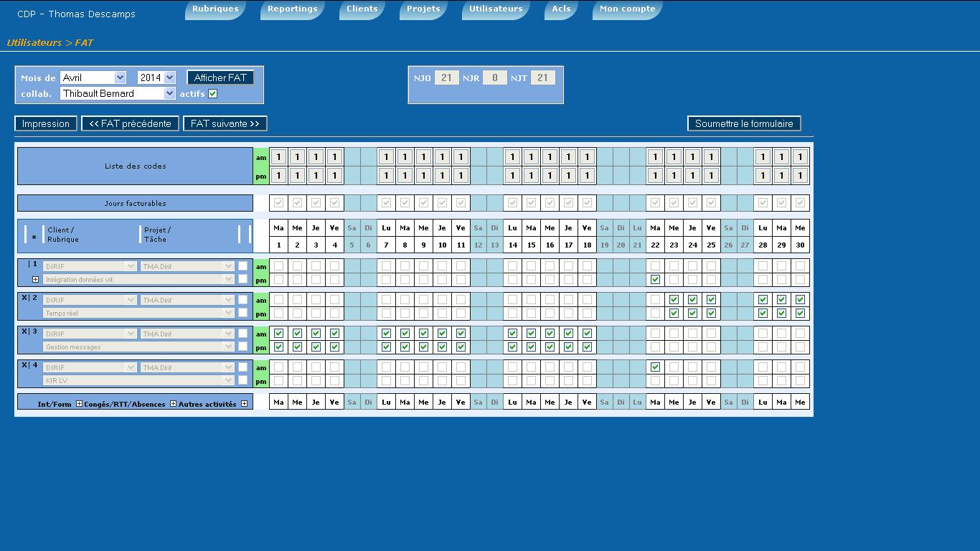
Task: Click the Afficher FAT button
Action: (x=220, y=77)
